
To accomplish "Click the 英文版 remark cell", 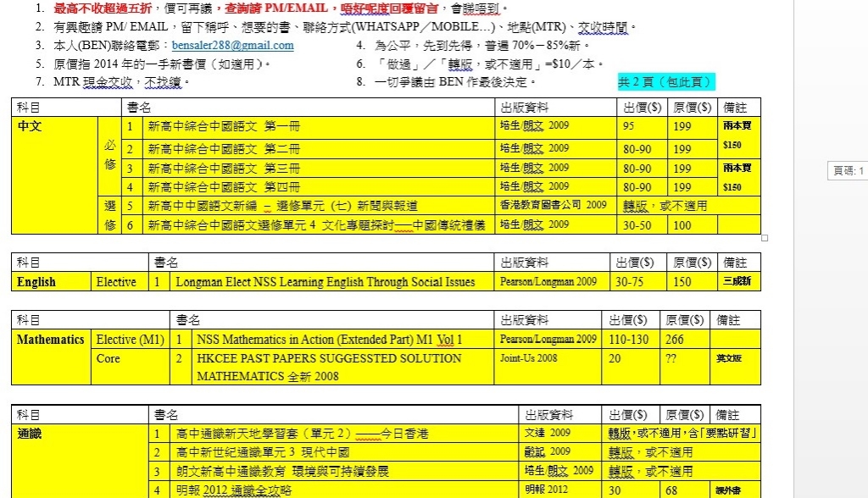I will (x=729, y=358).
